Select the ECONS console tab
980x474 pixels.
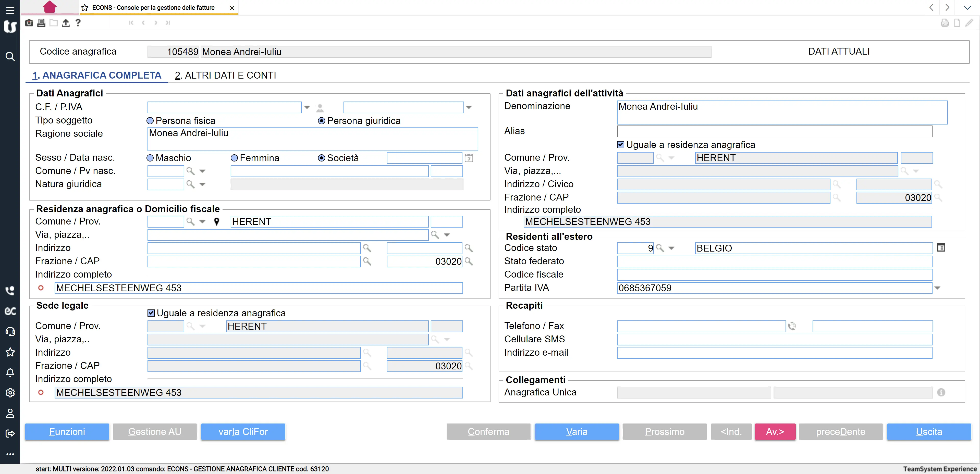153,8
